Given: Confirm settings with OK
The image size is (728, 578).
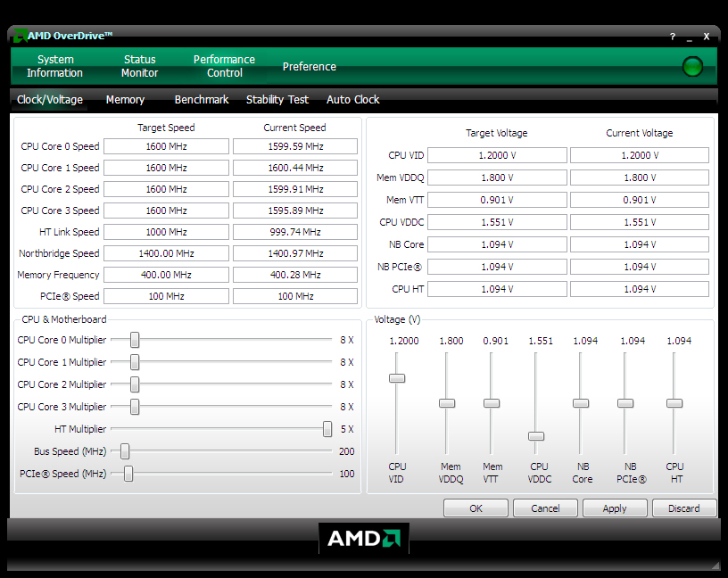Looking at the screenshot, I should [x=476, y=508].
